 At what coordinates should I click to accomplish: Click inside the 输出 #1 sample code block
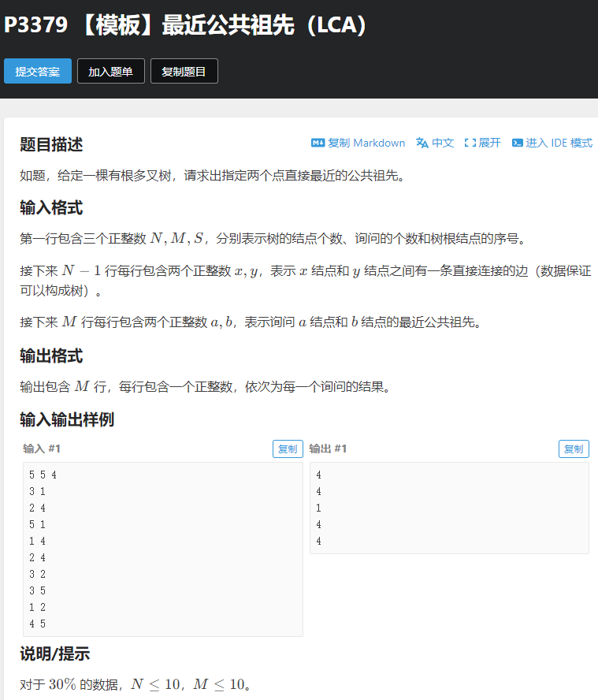pyautogui.click(x=449, y=508)
